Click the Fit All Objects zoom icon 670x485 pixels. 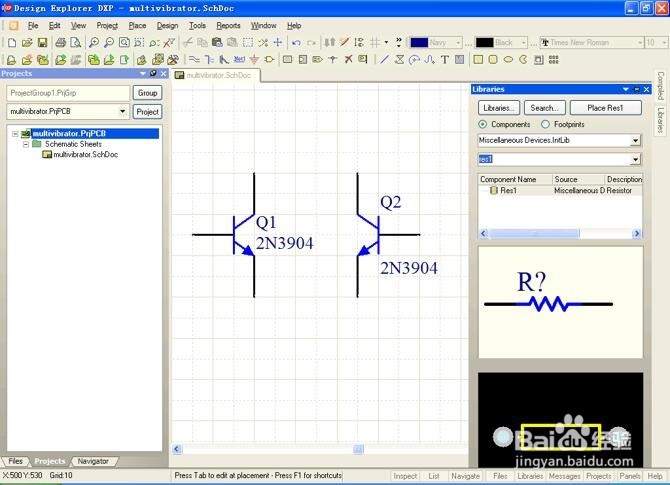(124, 42)
